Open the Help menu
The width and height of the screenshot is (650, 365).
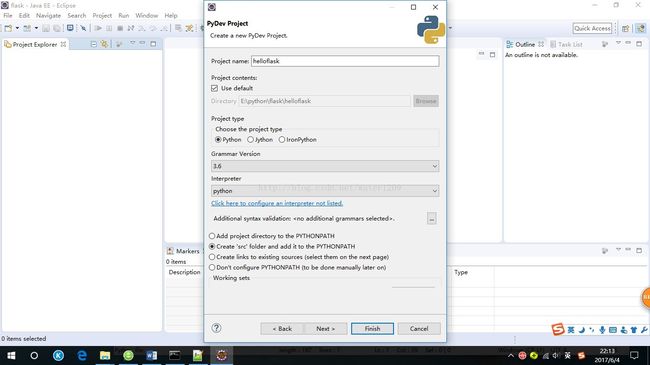pos(171,15)
